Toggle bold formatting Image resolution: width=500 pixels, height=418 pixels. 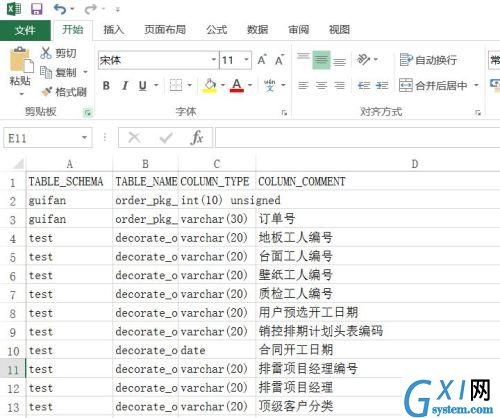coord(106,86)
